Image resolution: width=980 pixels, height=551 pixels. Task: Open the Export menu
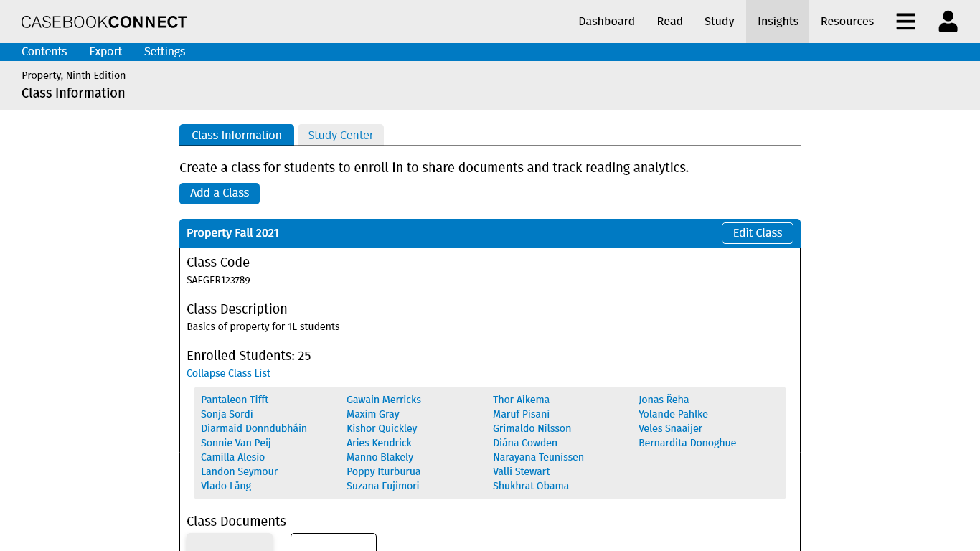[x=105, y=52]
